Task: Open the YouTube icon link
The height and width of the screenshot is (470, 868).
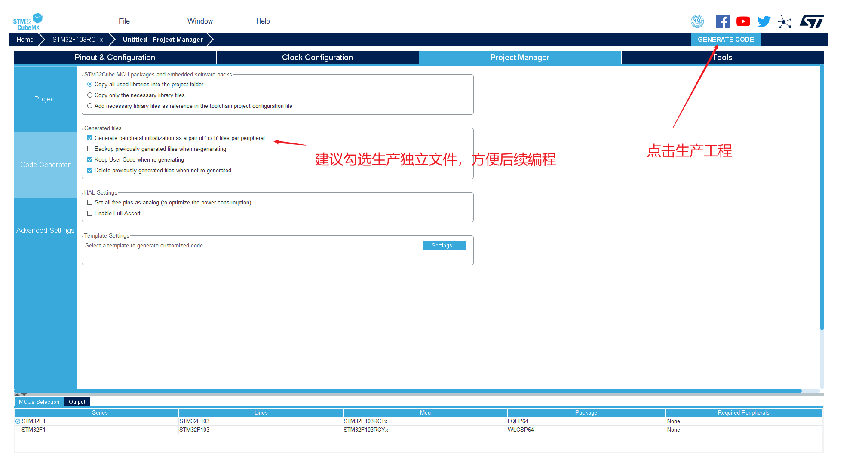Action: (743, 21)
